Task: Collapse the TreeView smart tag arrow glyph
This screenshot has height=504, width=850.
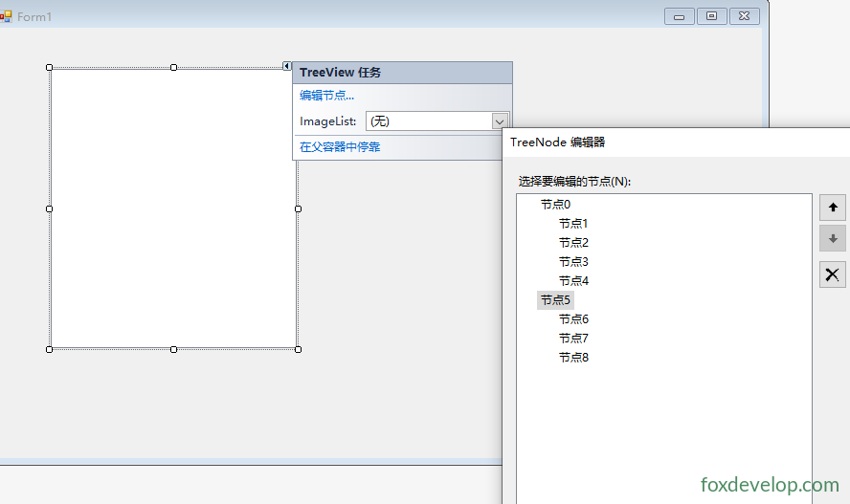Action: click(x=287, y=66)
